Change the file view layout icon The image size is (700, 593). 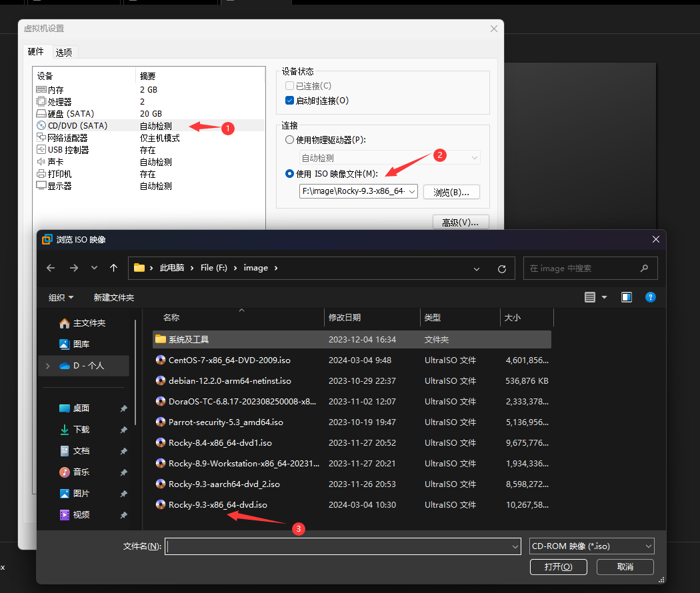590,297
